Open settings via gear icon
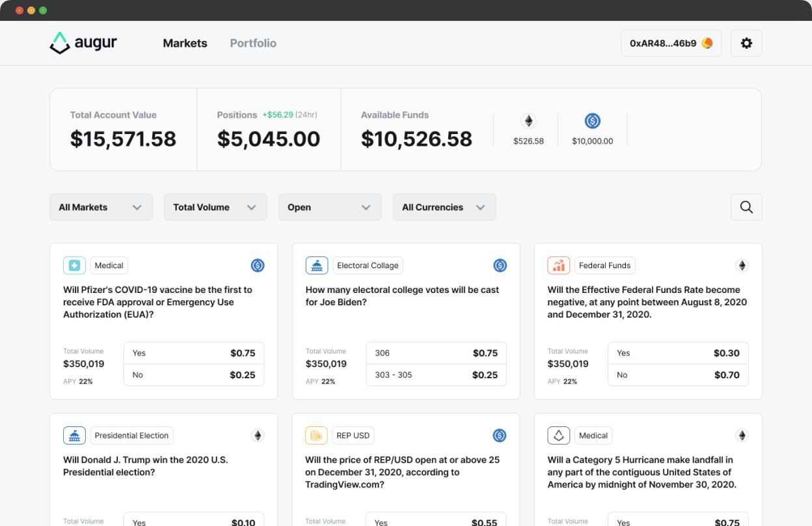The height and width of the screenshot is (526, 812). pyautogui.click(x=746, y=43)
